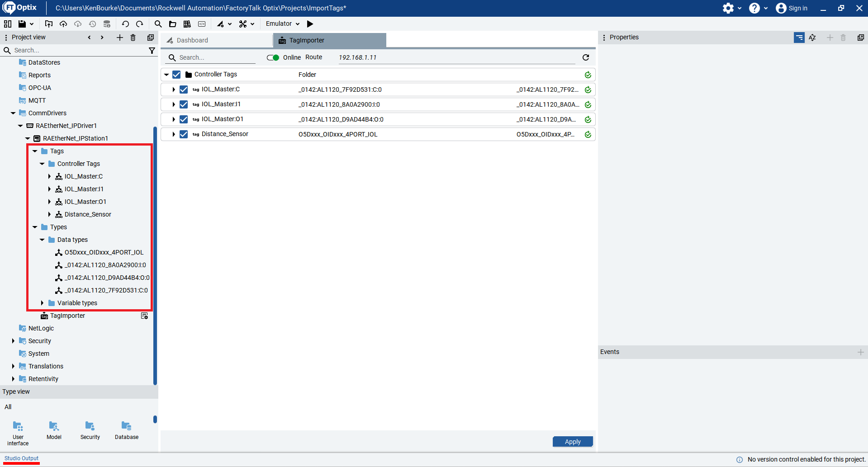The height and width of the screenshot is (467, 868).
Task: Click the magnifier search icon in the toolbar
Action: [x=158, y=24]
